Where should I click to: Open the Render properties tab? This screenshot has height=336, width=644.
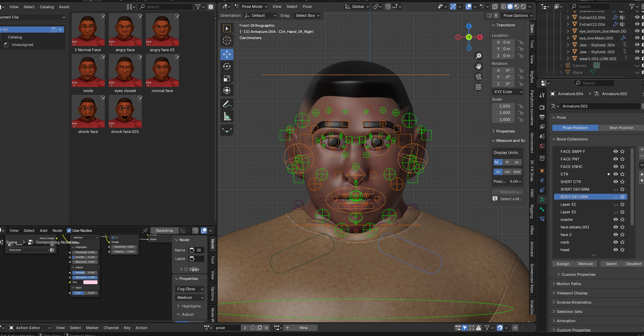[x=542, y=107]
